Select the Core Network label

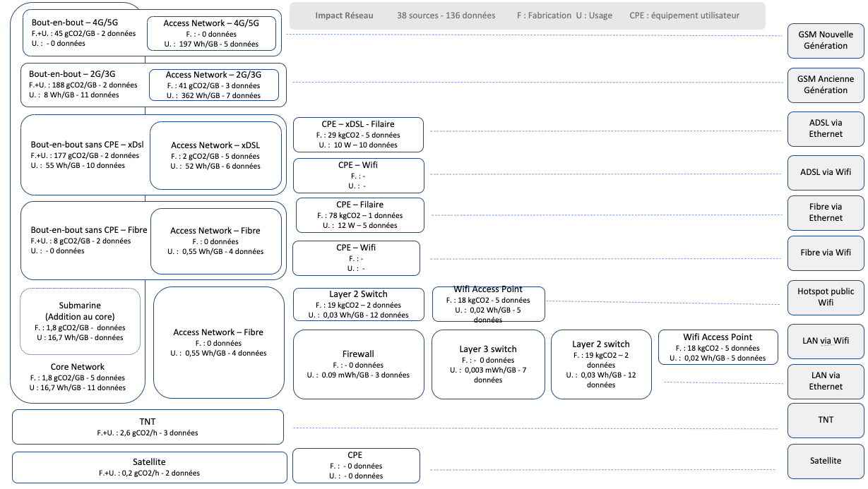point(78,367)
